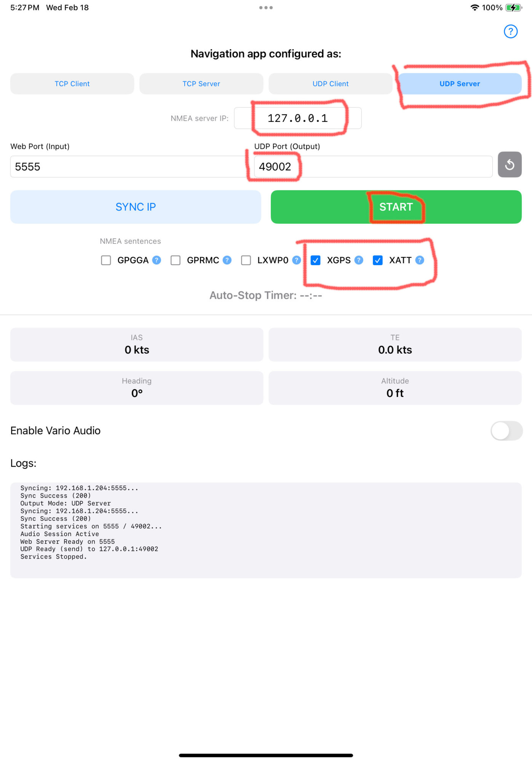Enable the GPGGA checkbox

[106, 260]
